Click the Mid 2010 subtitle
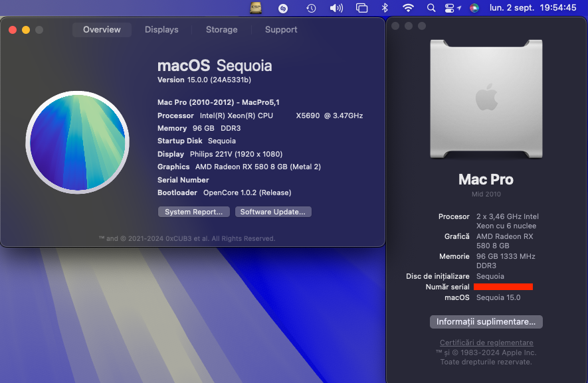588x383 pixels. click(x=486, y=194)
